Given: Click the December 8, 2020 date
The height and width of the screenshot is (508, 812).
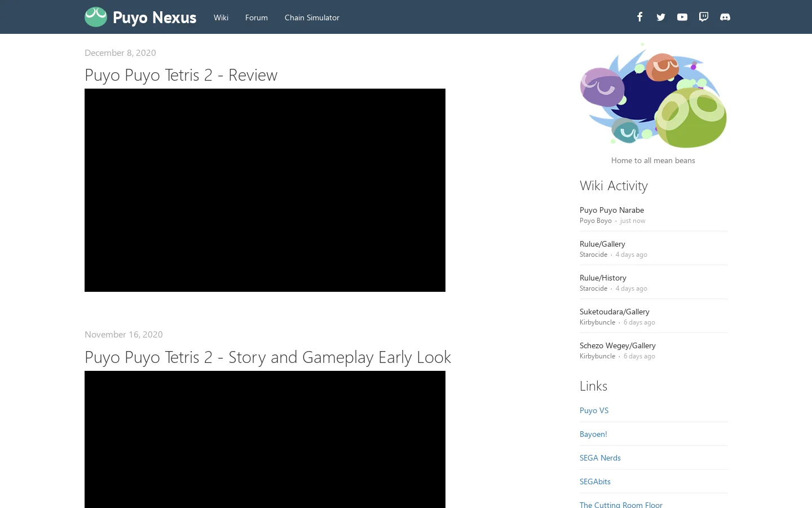Looking at the screenshot, I should point(120,52).
